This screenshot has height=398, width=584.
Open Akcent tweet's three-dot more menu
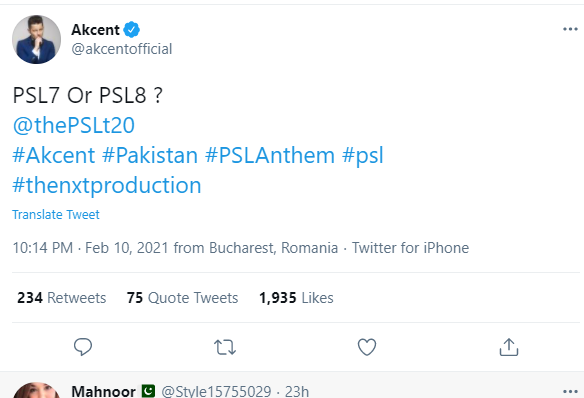point(570,29)
